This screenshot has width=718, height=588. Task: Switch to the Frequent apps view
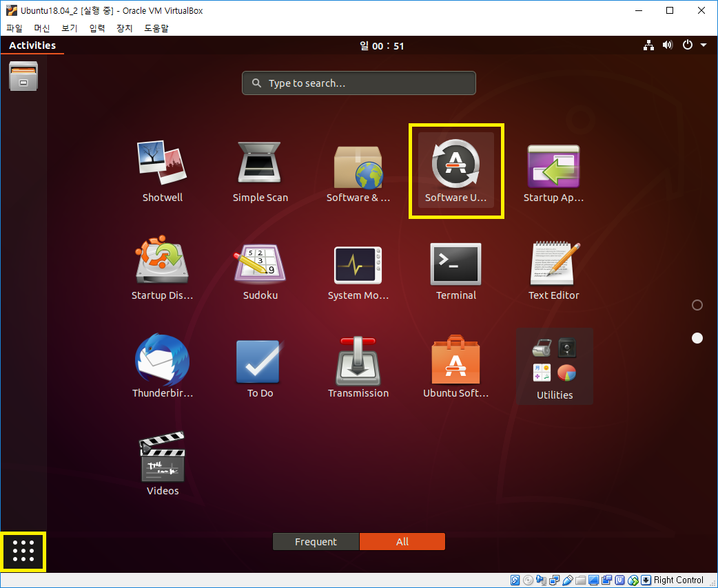click(x=316, y=541)
